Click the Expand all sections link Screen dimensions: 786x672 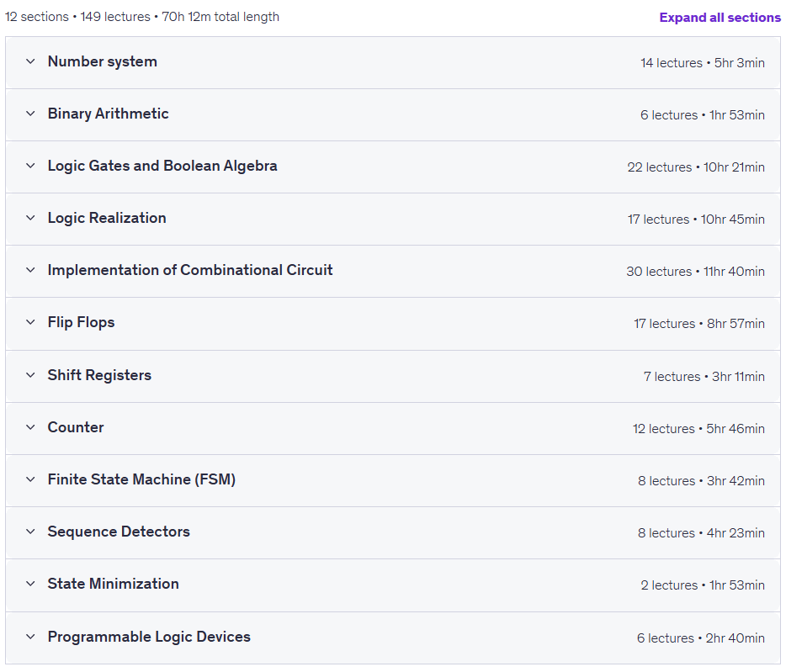click(x=720, y=18)
